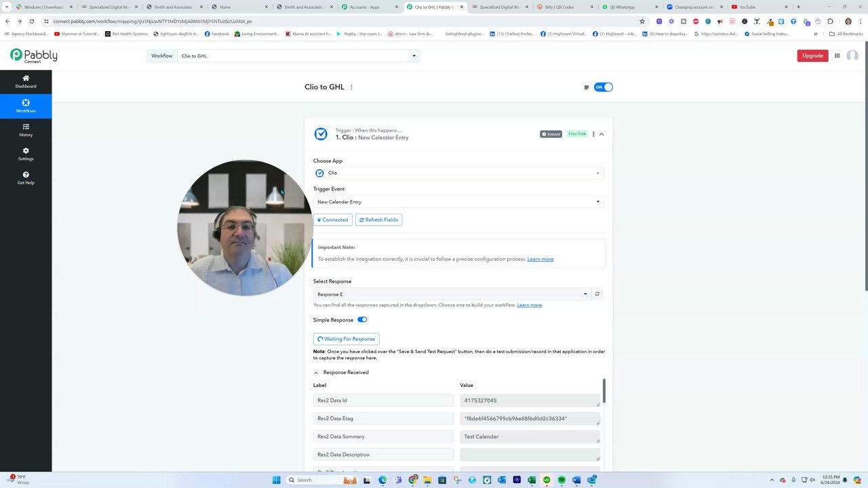Click the taskbar Search box
The height and width of the screenshot is (488, 868).
(322, 480)
